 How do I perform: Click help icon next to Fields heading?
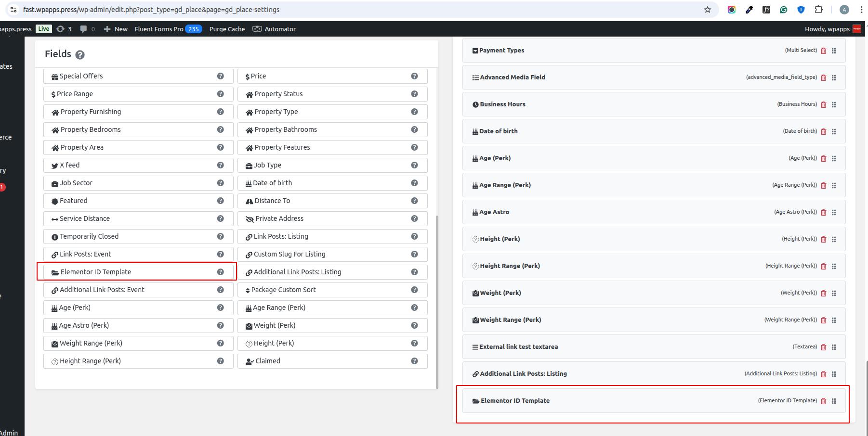coord(80,55)
